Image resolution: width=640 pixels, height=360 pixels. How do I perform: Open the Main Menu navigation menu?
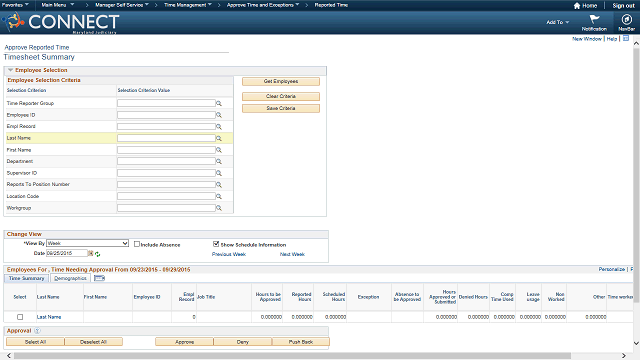[58, 5]
